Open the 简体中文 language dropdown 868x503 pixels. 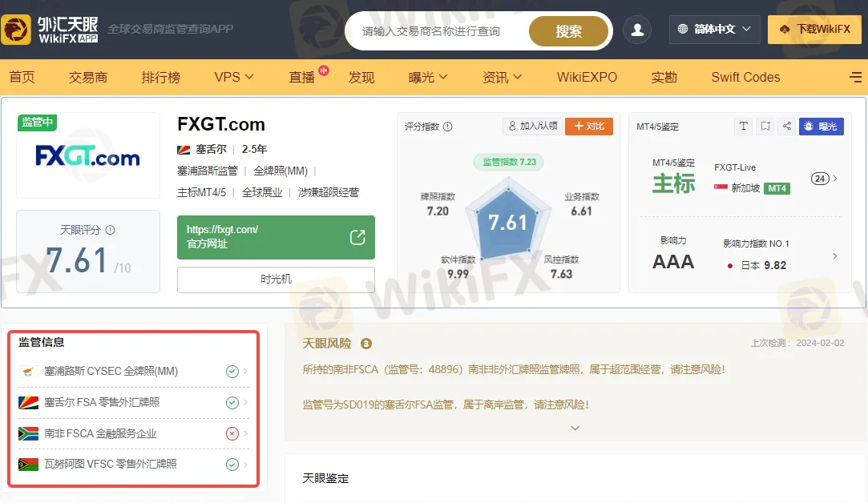(x=714, y=30)
